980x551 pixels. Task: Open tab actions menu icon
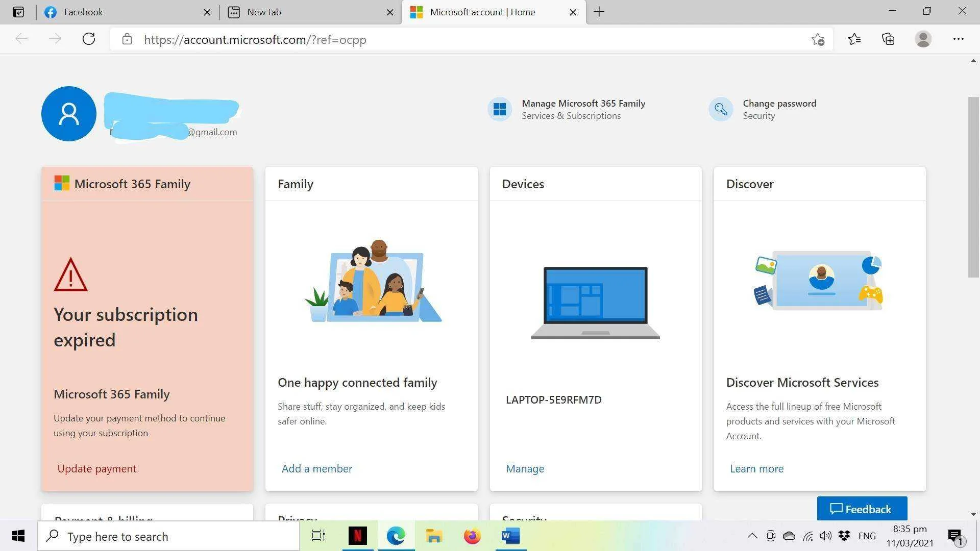pyautogui.click(x=18, y=12)
